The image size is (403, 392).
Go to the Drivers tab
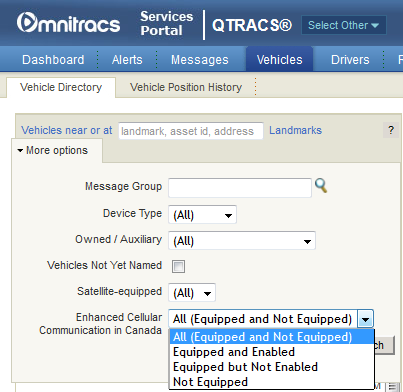(350, 60)
